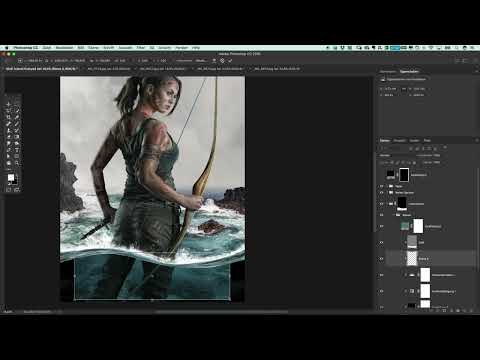The height and width of the screenshot is (360, 480).
Task: Open the Bearbeiten menu
Action: (64, 48)
